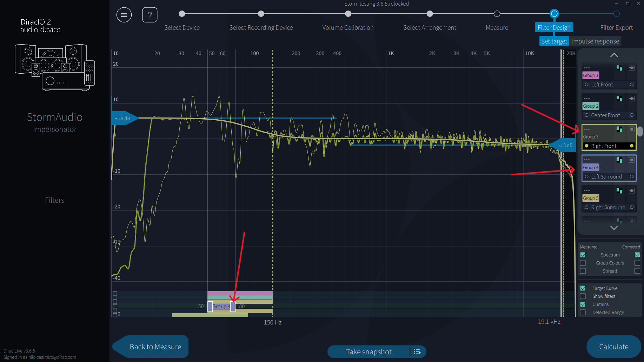644x362 pixels.
Task: Disable Measured Spectrum checkbox
Action: click(583, 255)
